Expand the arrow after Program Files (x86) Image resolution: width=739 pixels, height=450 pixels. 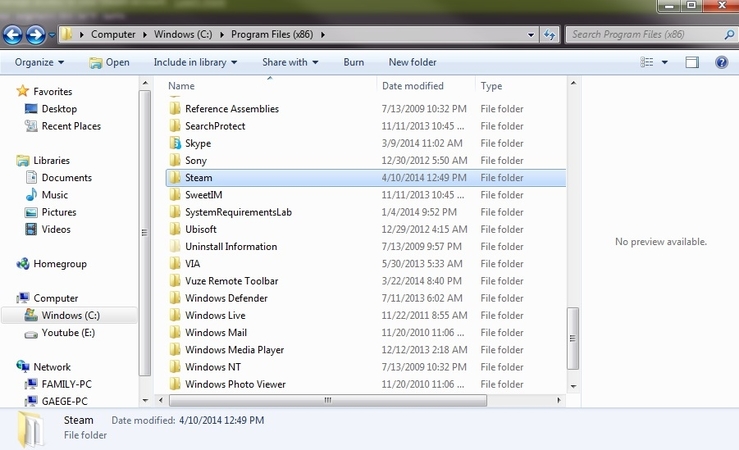[323, 34]
